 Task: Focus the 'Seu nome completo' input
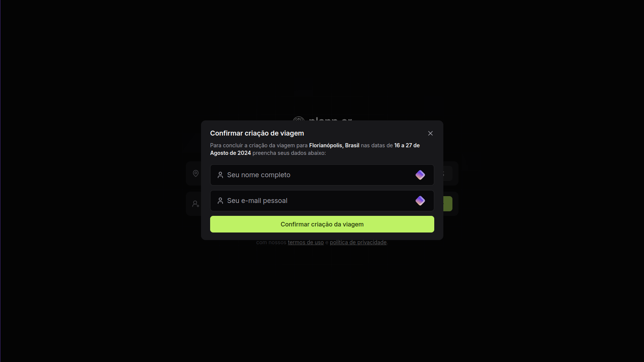pyautogui.click(x=318, y=175)
